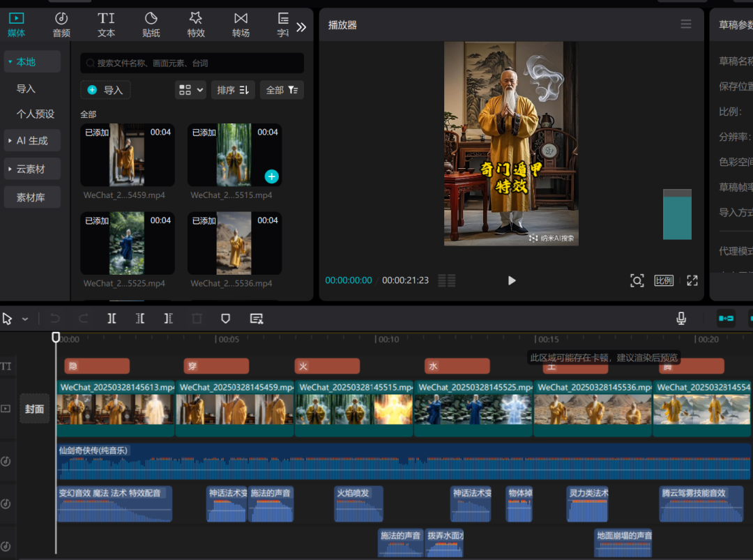This screenshot has height=560, width=753.
Task: Select 素材库 in the left sidebar
Action: (x=31, y=197)
